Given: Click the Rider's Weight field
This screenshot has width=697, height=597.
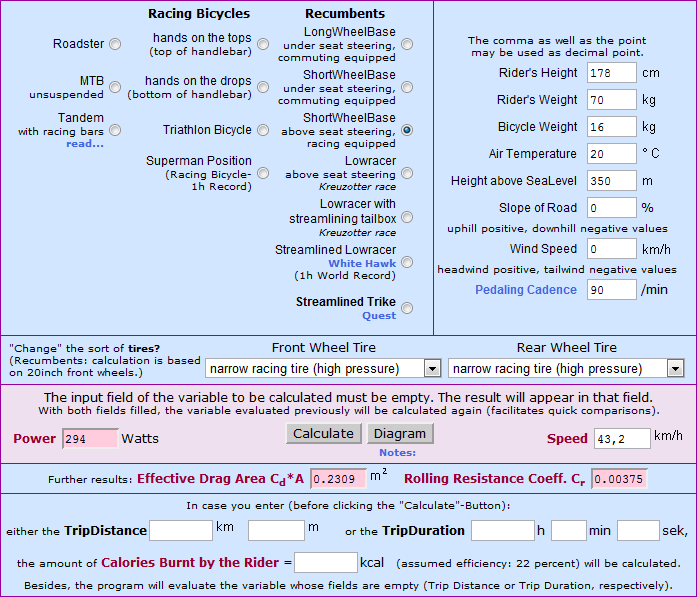Looking at the screenshot, I should tap(612, 100).
